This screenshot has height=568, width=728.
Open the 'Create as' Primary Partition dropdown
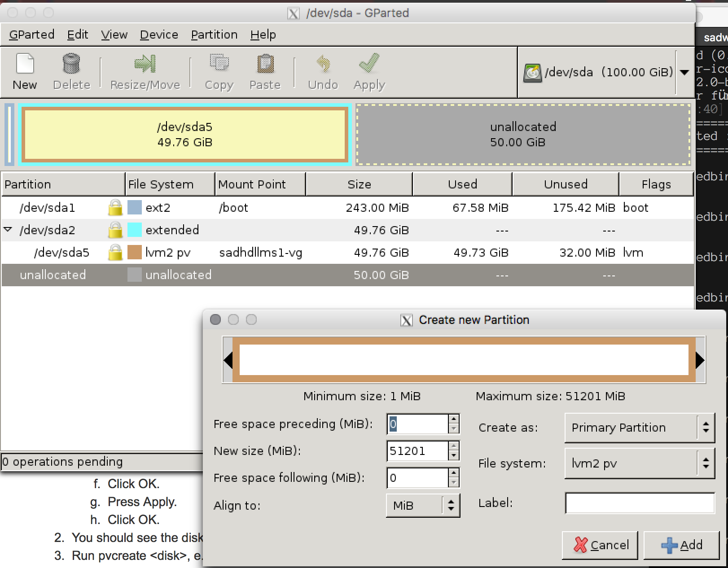tap(640, 428)
